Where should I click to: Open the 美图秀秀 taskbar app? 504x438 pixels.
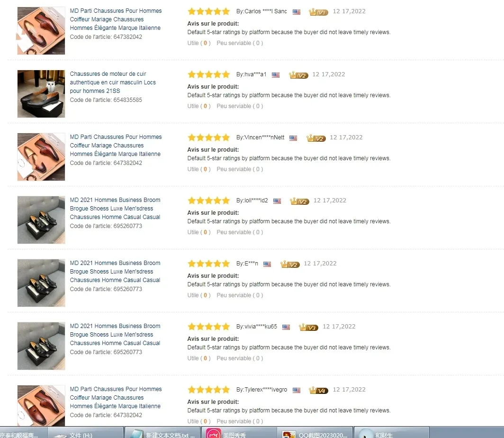[x=239, y=433]
